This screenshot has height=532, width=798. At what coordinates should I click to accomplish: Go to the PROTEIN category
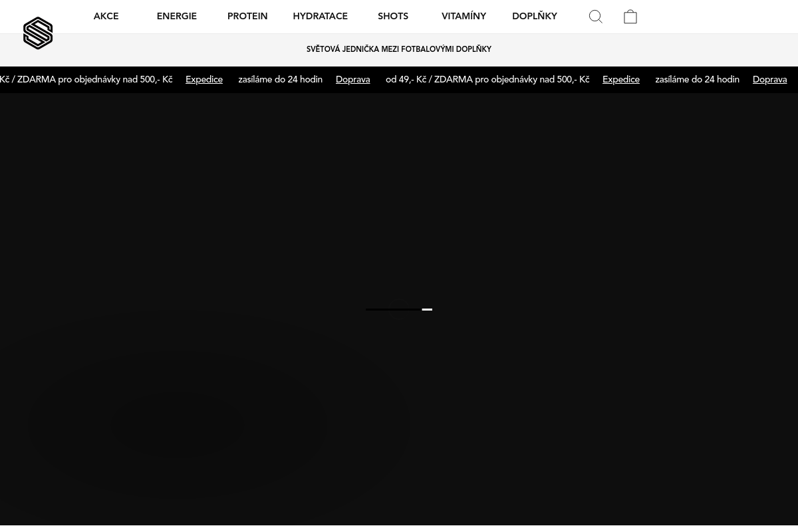247,17
